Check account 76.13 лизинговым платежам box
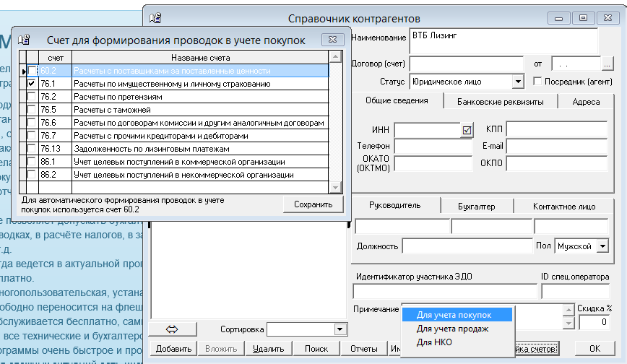 pos(32,148)
